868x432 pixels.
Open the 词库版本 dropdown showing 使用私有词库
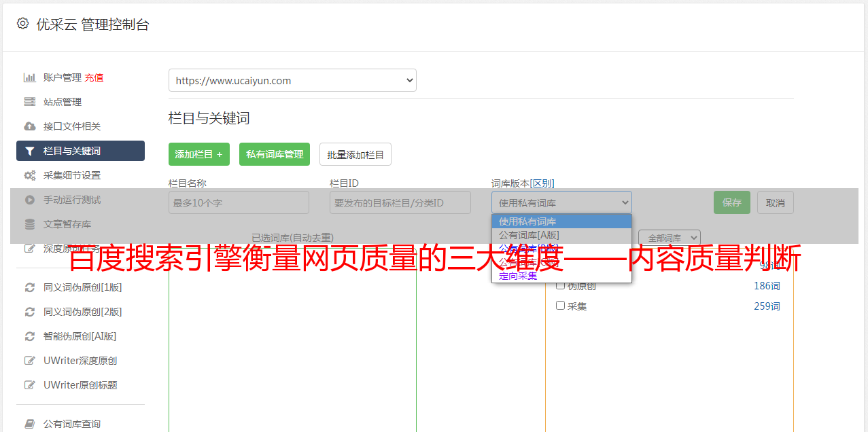[x=561, y=202]
